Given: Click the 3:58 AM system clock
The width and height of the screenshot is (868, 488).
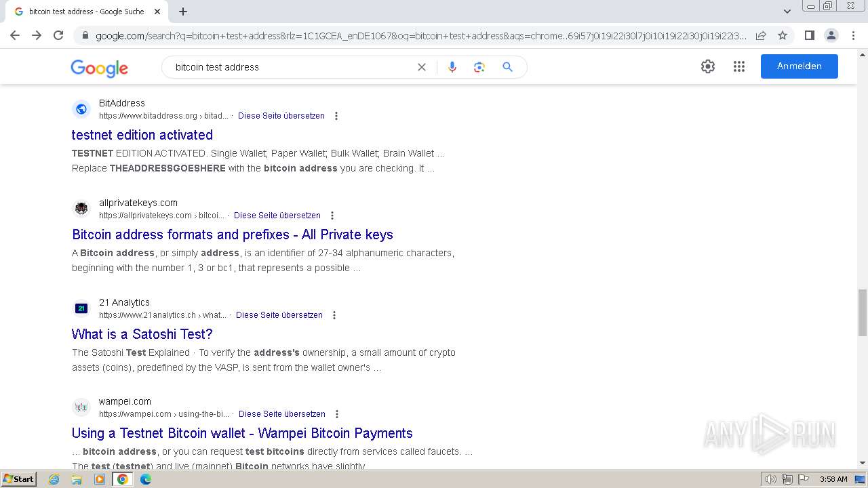Looking at the screenshot, I should coord(833,479).
